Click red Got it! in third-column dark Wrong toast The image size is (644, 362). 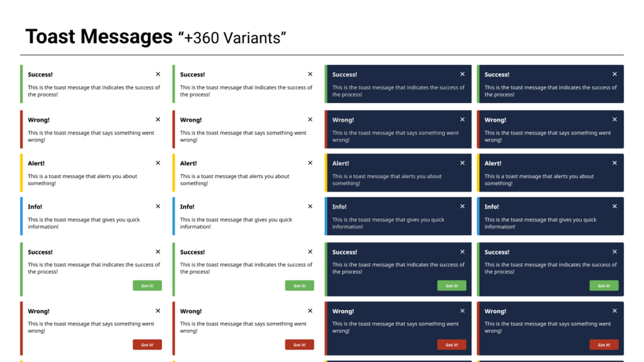click(451, 345)
